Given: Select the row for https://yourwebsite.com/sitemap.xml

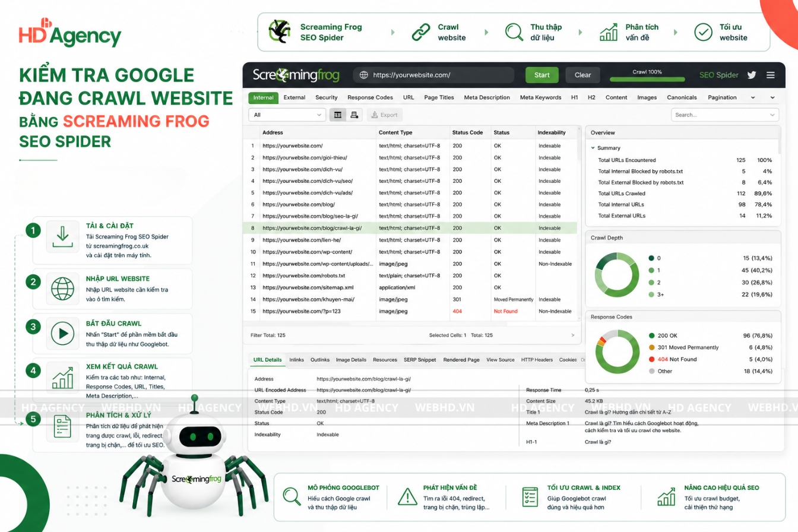Looking at the screenshot, I should pos(410,287).
